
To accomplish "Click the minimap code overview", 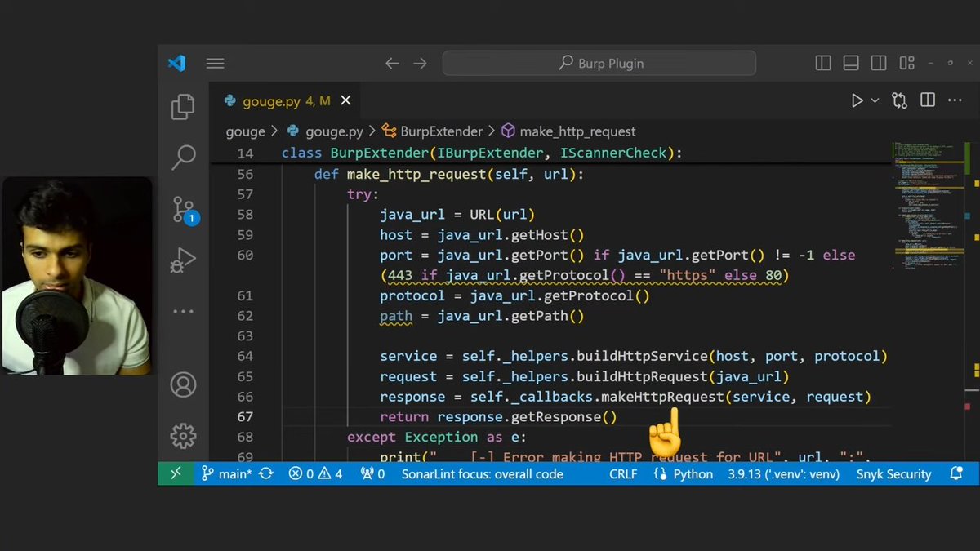I will point(929,204).
